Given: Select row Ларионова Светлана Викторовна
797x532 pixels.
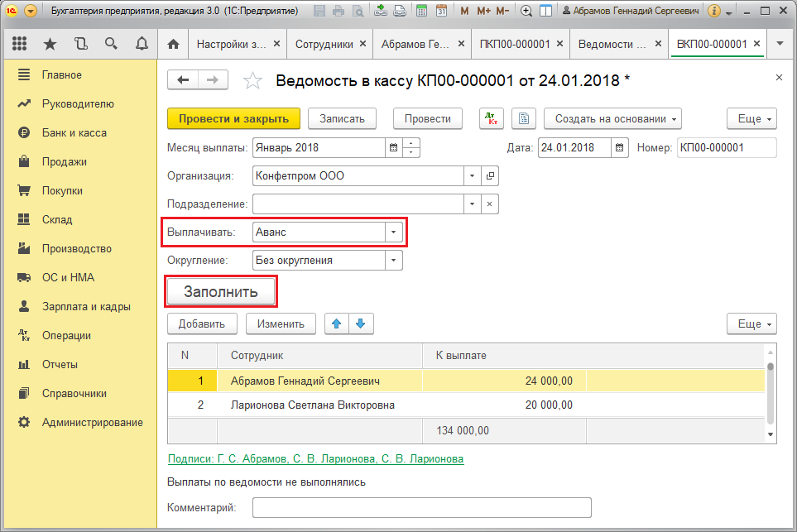Looking at the screenshot, I should [x=466, y=405].
